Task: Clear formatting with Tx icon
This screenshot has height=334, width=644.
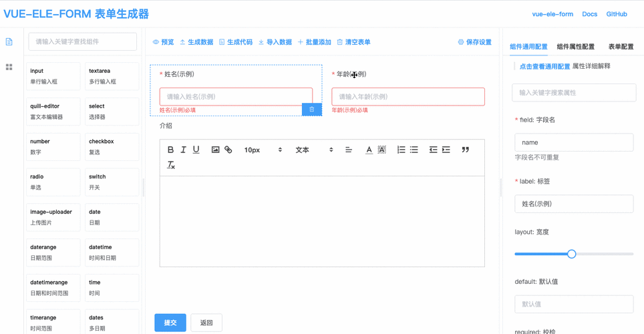Action: tap(171, 165)
